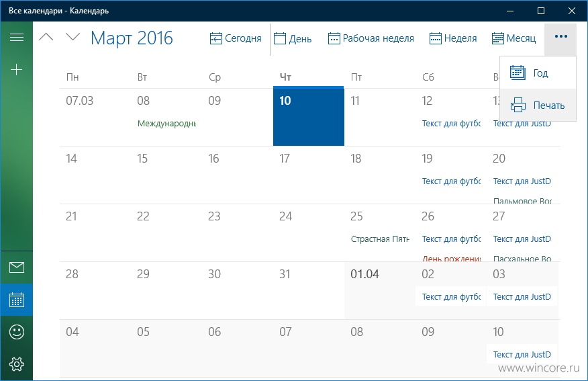Choose Печать from the overflow menu
This screenshot has width=588, height=381.
click(538, 105)
